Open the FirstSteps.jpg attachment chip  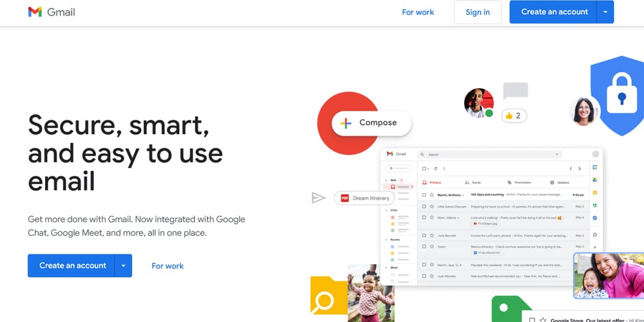pos(486,224)
